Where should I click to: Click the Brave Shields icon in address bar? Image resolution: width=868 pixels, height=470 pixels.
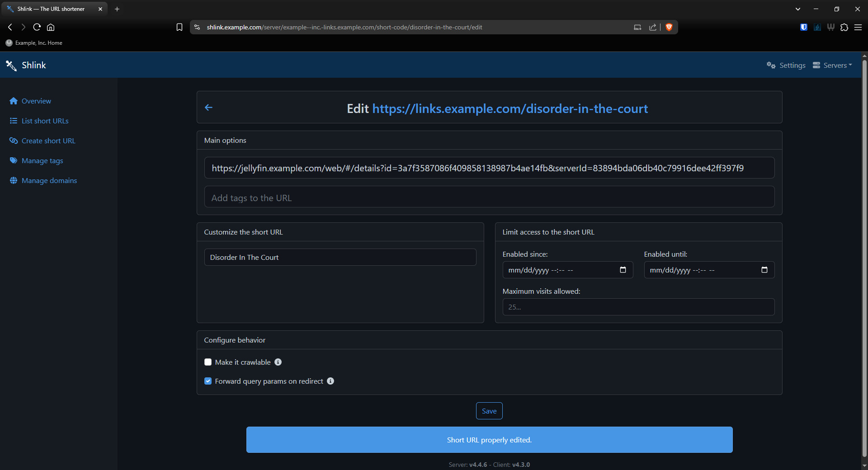(x=669, y=27)
